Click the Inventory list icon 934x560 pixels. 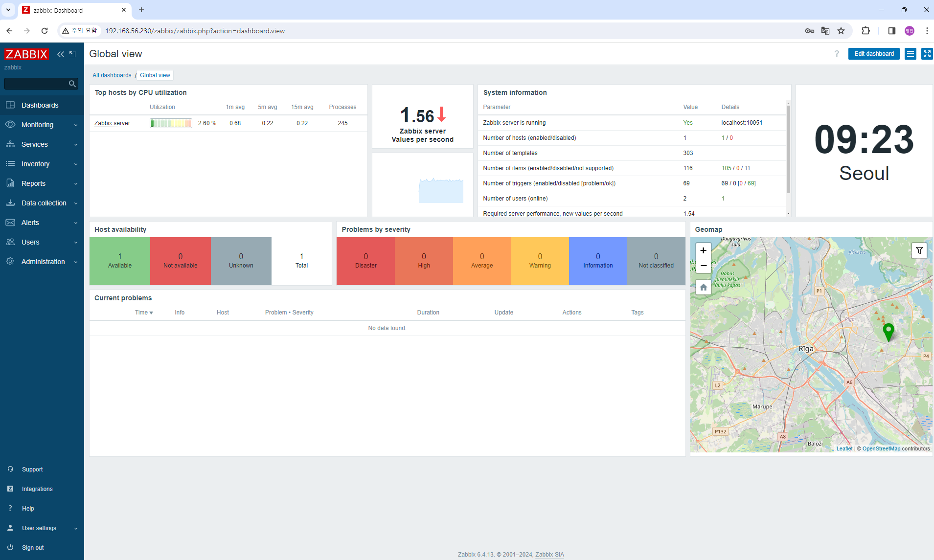click(10, 164)
